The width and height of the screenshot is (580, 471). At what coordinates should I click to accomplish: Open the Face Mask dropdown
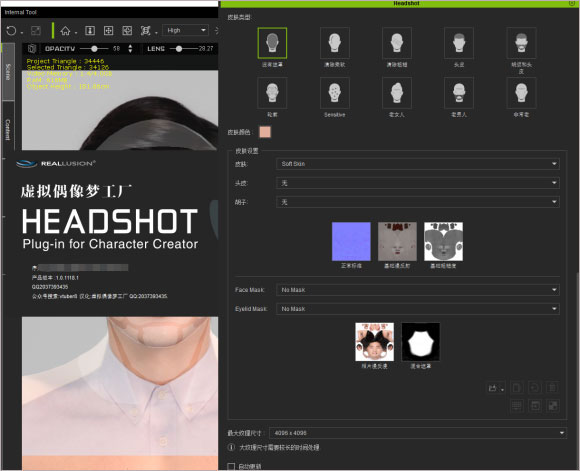418,290
